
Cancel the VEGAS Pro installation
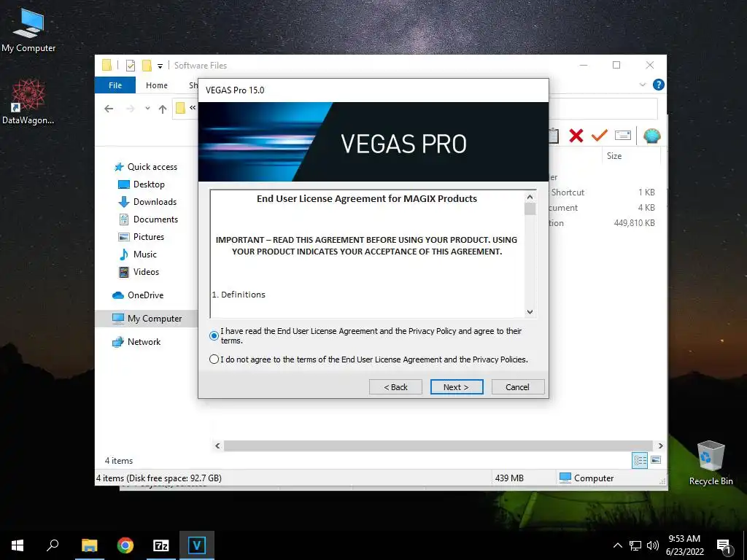[x=517, y=386]
